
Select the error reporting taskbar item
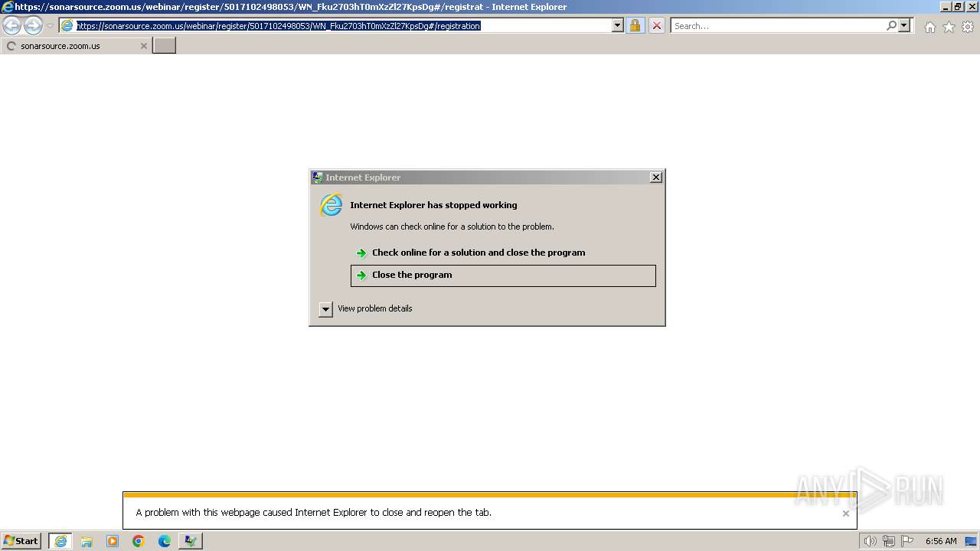(x=191, y=541)
